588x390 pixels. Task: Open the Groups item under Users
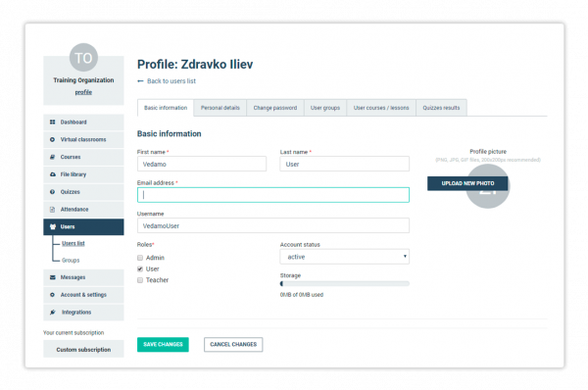[71, 261]
